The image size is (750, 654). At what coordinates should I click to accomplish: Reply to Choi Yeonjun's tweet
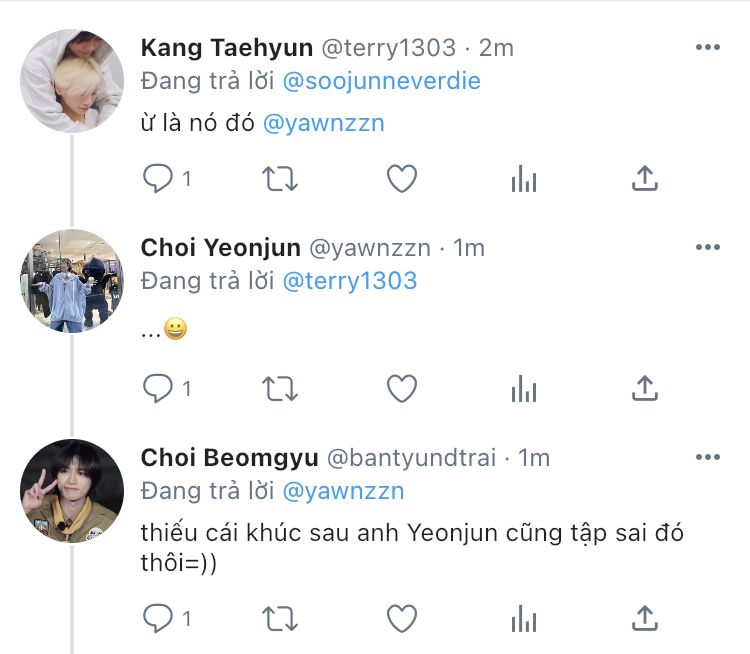[159, 388]
